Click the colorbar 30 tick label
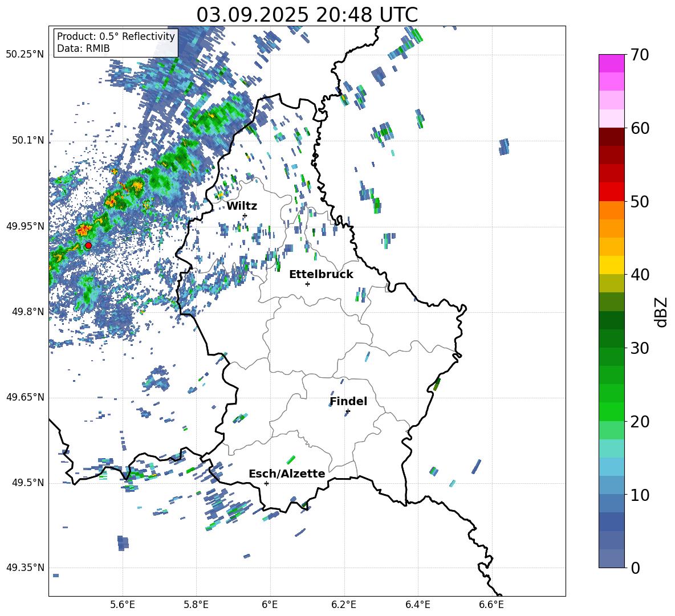Screen dimensions: 675x616 pyautogui.click(x=640, y=348)
